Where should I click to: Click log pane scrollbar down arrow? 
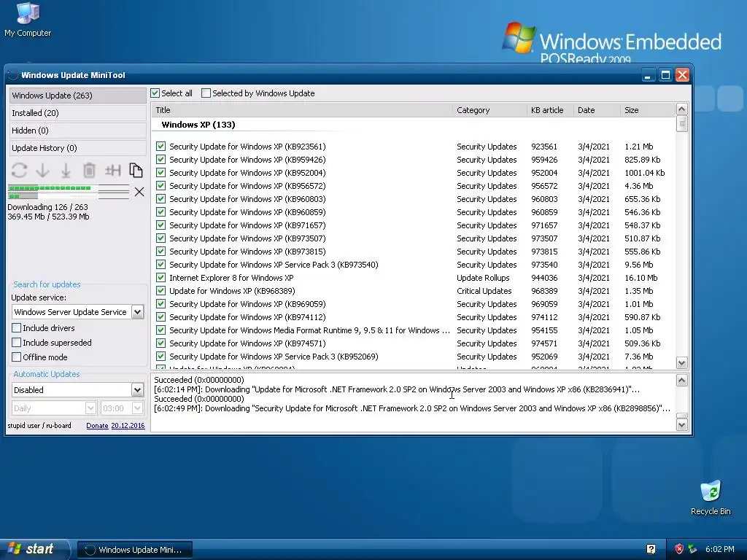pos(682,425)
